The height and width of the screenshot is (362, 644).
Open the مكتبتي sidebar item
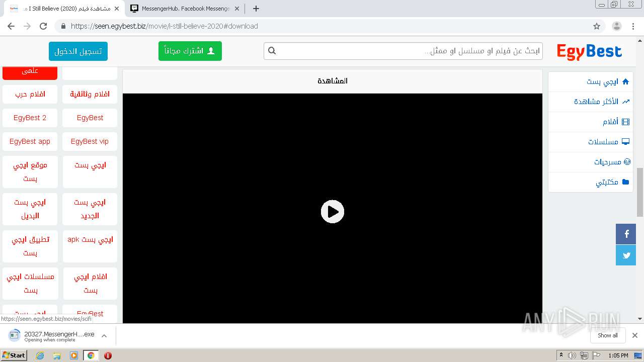pos(591,182)
